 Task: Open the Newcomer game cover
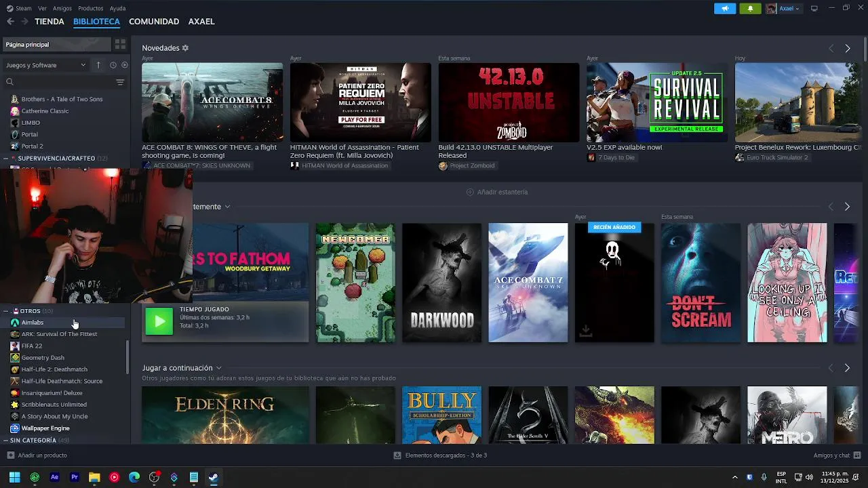point(355,283)
